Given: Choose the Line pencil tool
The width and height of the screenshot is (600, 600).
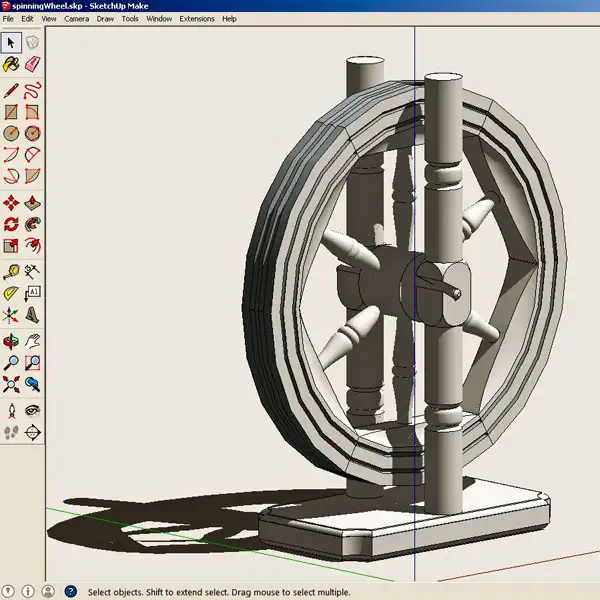Looking at the screenshot, I should 11,90.
